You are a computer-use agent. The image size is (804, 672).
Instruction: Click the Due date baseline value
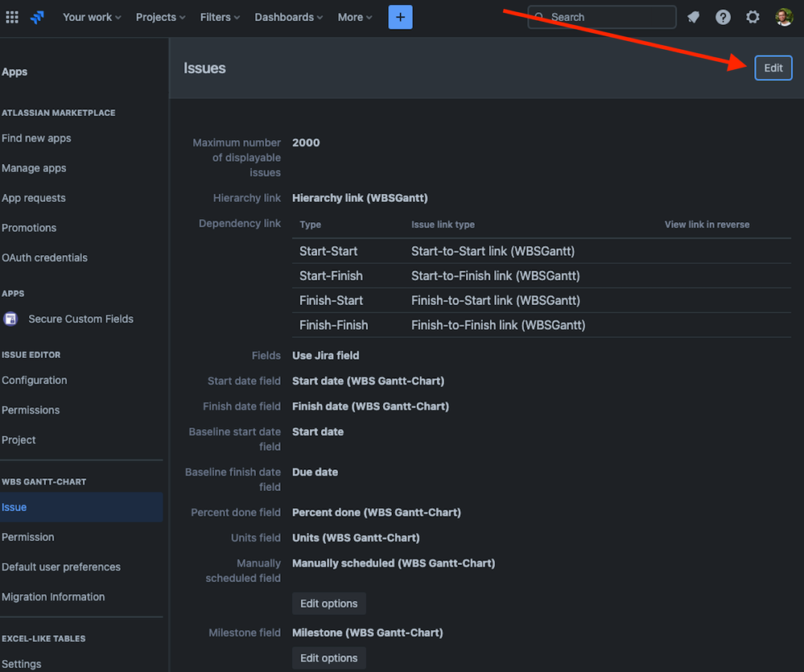[315, 472]
